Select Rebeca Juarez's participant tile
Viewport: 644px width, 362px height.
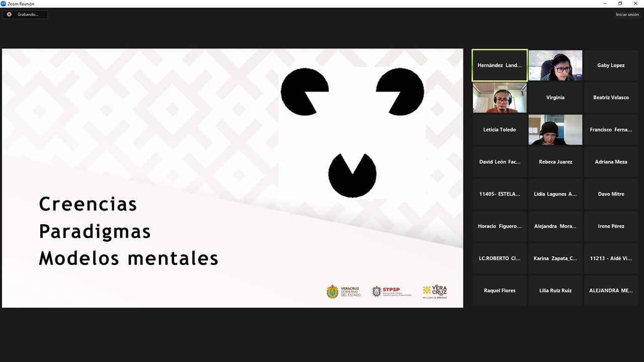coord(555,162)
